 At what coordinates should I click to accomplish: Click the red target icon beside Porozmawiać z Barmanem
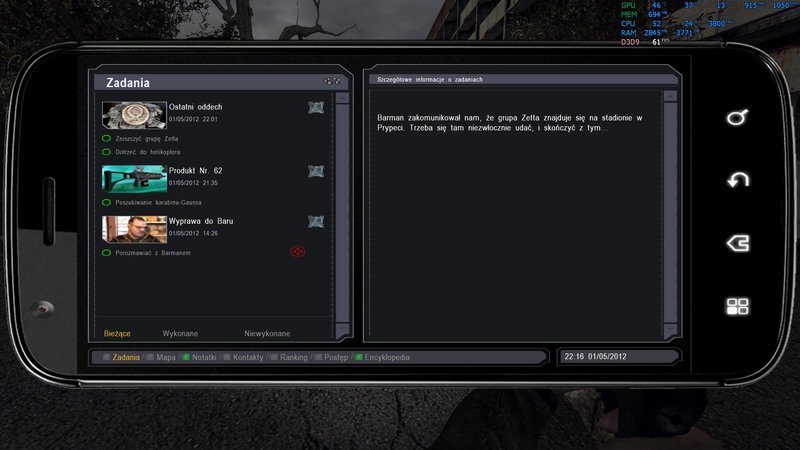click(297, 252)
